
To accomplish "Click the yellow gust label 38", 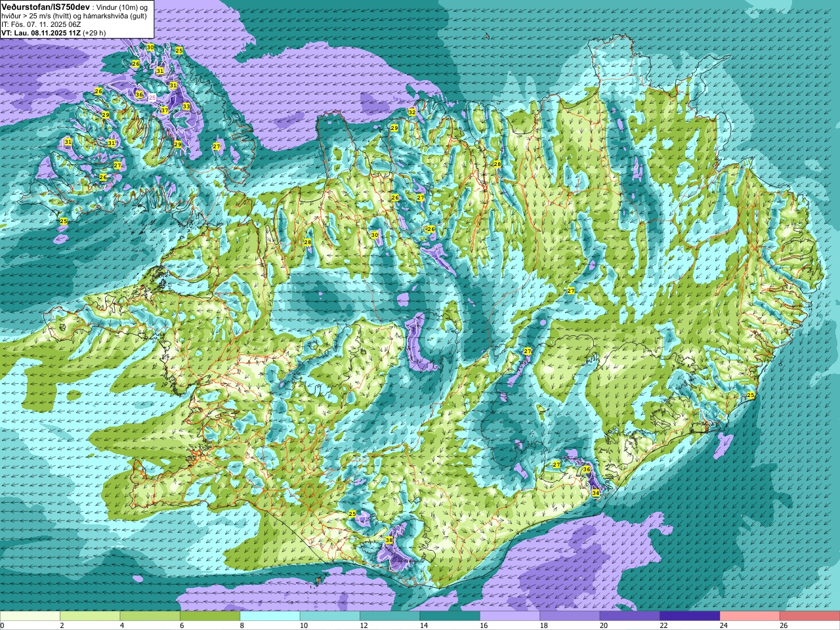I will coord(389,540).
